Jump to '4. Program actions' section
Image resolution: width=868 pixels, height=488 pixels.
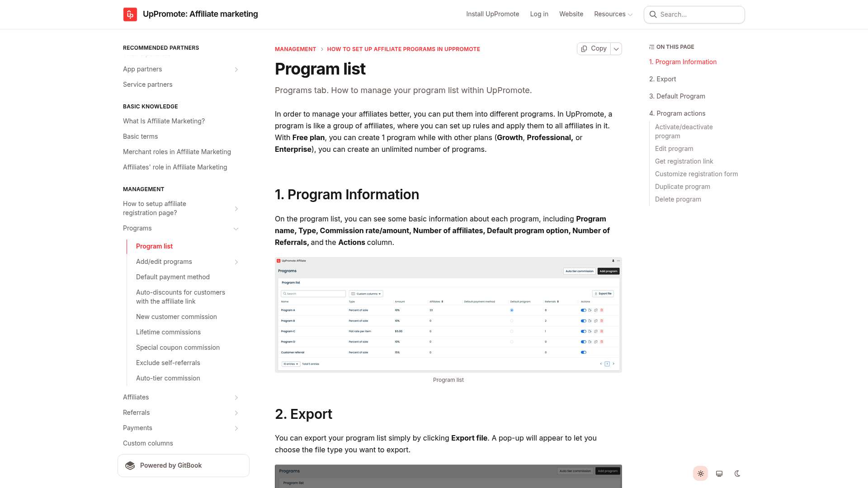click(677, 113)
